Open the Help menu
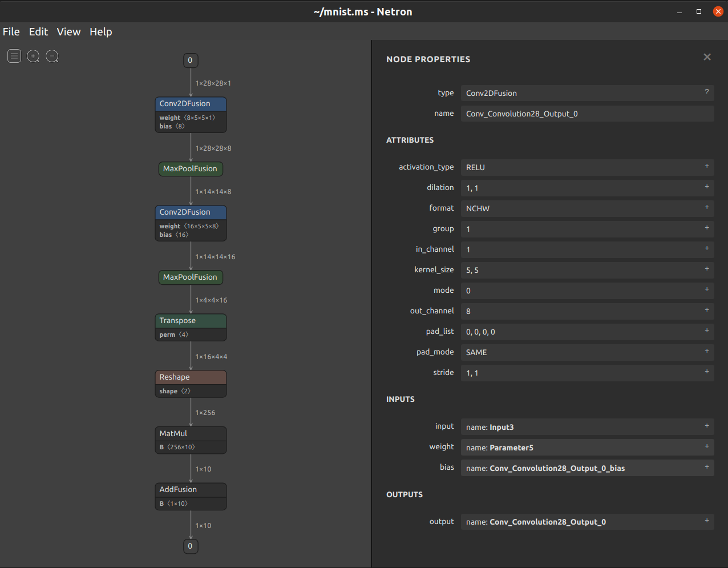728x568 pixels. tap(100, 32)
